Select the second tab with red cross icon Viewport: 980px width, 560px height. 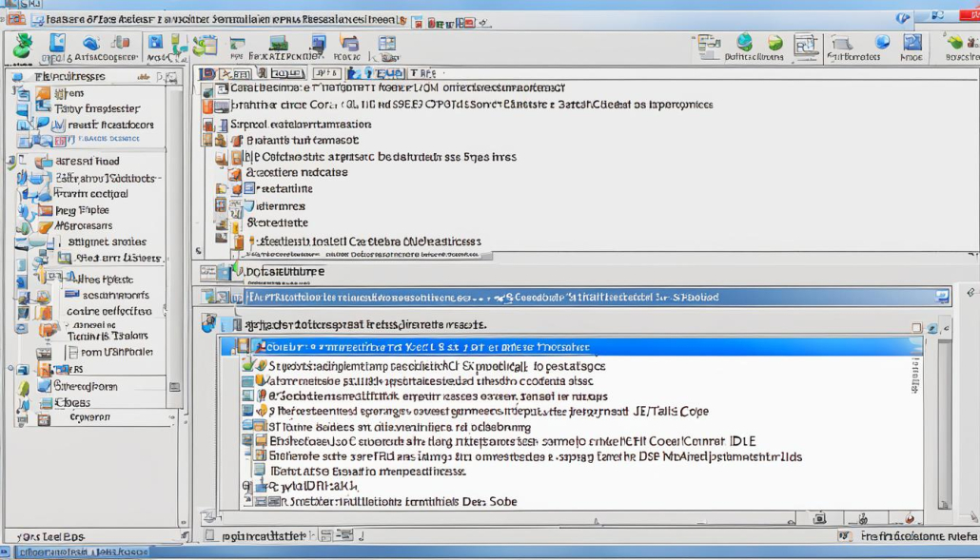point(234,73)
